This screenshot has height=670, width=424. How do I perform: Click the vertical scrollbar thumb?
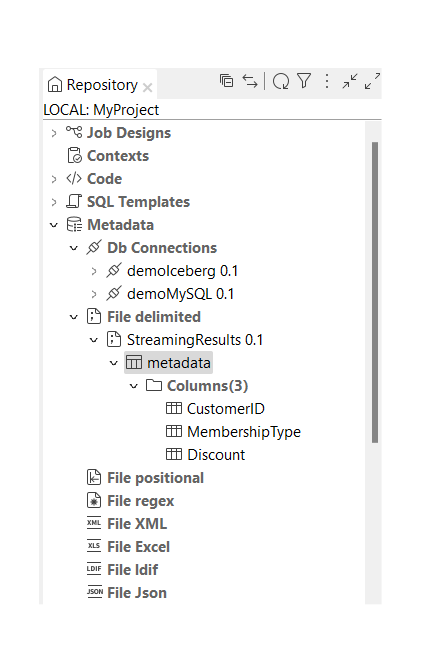375,292
